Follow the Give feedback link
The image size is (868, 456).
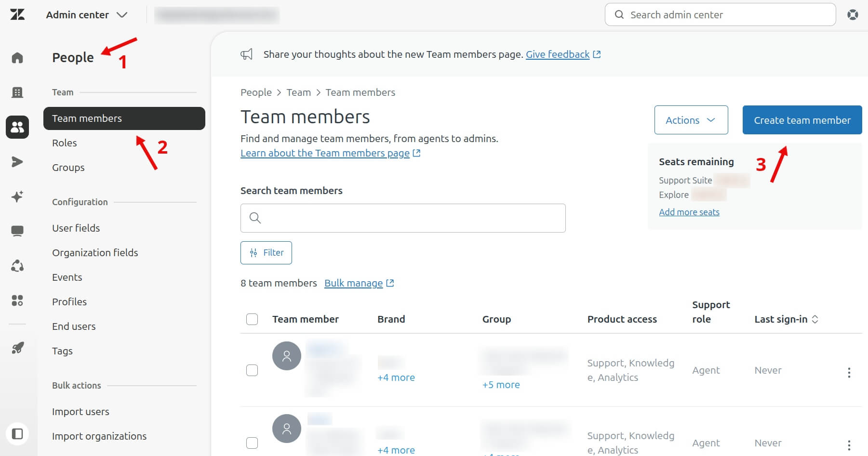pyautogui.click(x=558, y=54)
